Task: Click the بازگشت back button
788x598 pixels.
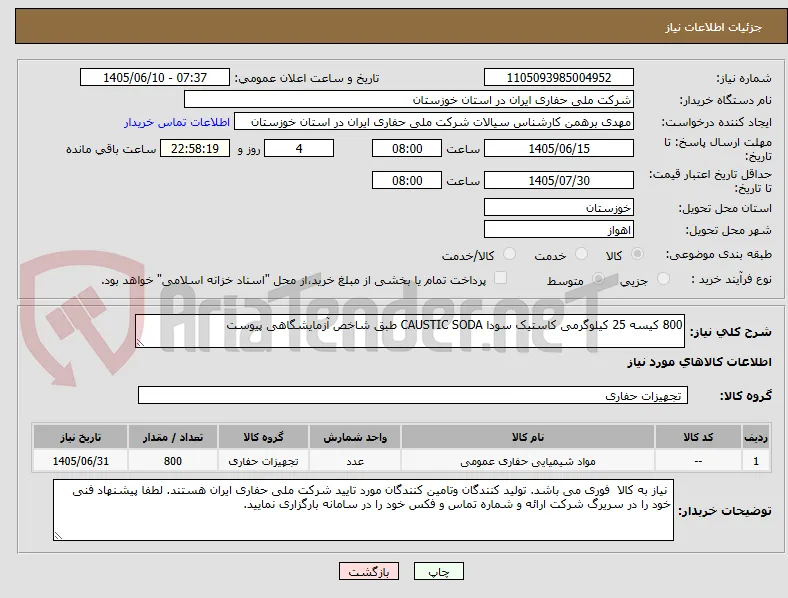Action: [x=369, y=571]
